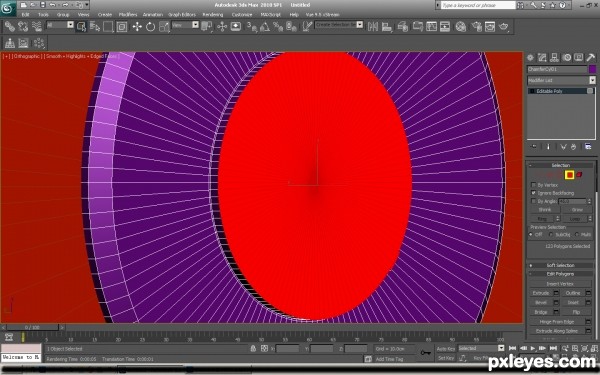Toggle the selection lock padlock

click(253, 349)
